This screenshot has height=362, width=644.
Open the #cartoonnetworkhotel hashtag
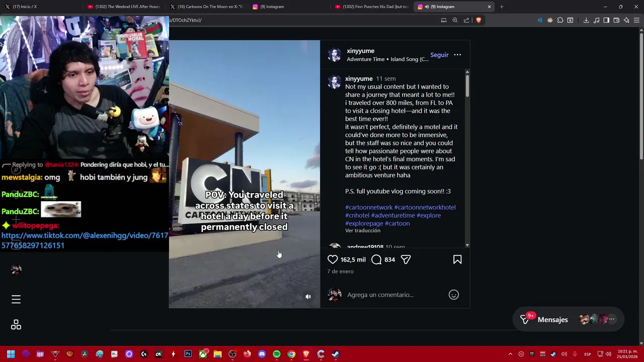tap(425, 207)
